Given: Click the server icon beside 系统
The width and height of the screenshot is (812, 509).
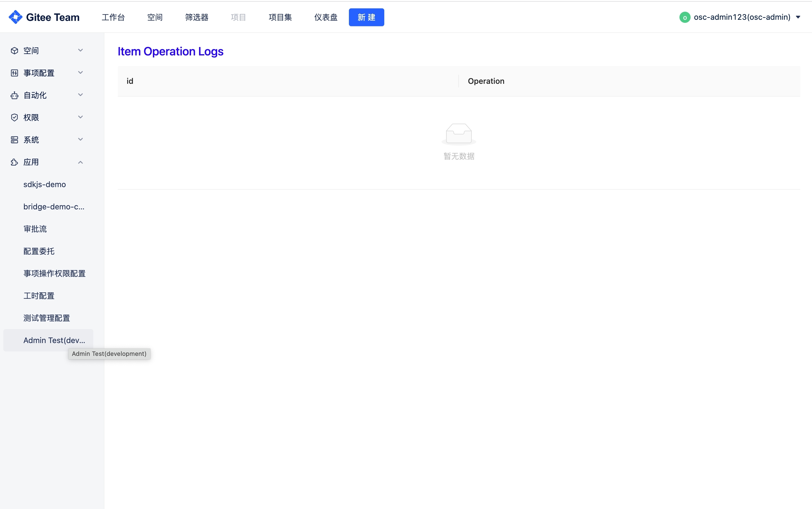Looking at the screenshot, I should click(x=14, y=140).
